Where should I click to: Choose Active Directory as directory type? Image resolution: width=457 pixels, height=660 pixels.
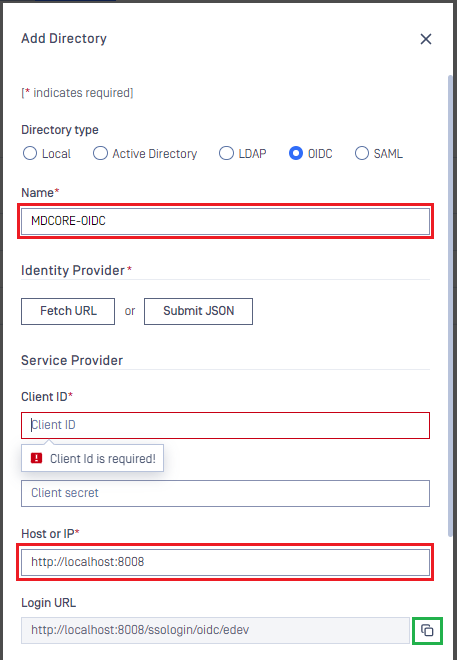coord(100,153)
